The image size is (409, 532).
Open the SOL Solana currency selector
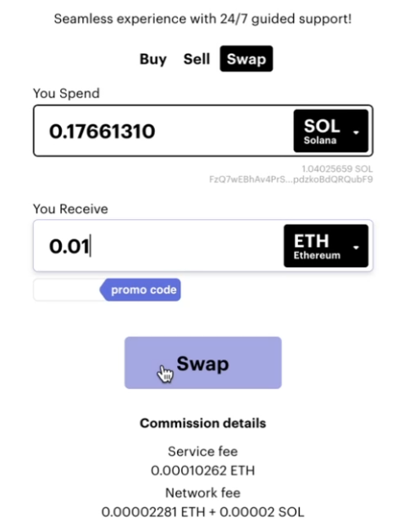(331, 131)
